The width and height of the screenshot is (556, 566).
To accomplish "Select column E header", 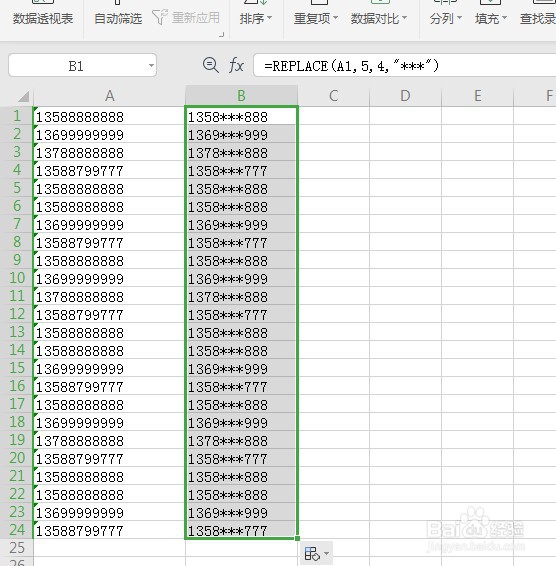I will coord(477,96).
